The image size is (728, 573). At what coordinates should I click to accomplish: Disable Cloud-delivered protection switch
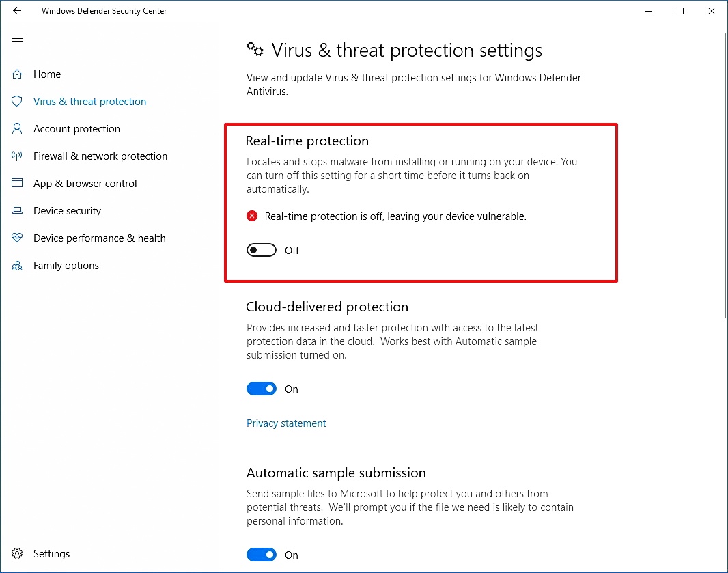click(262, 389)
